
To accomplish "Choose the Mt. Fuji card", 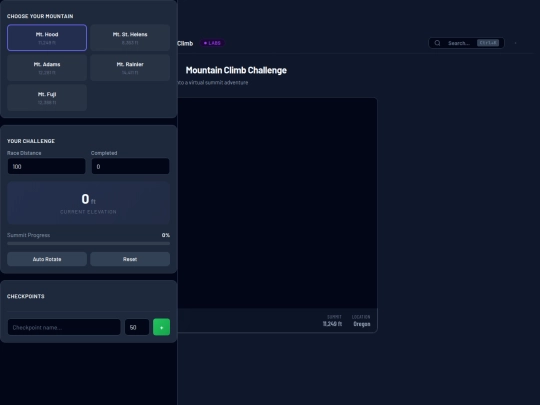I will click(47, 97).
